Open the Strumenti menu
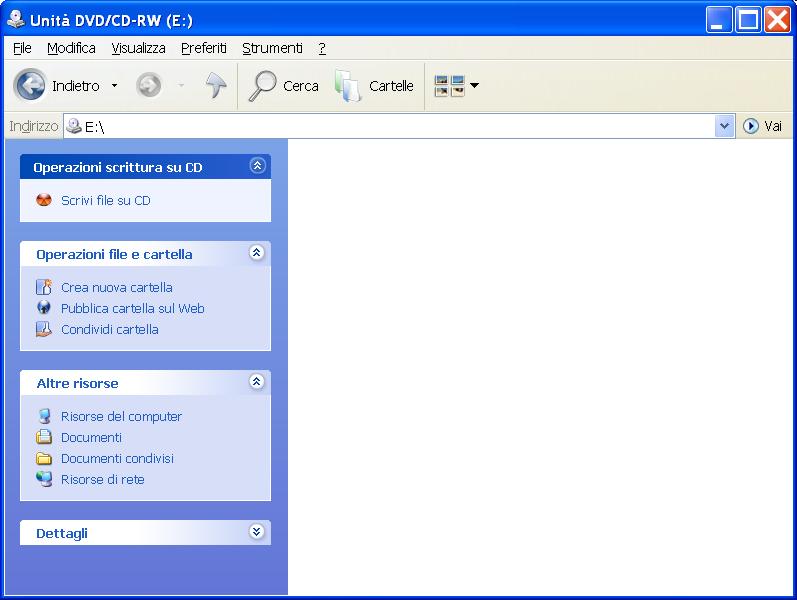 click(x=272, y=48)
